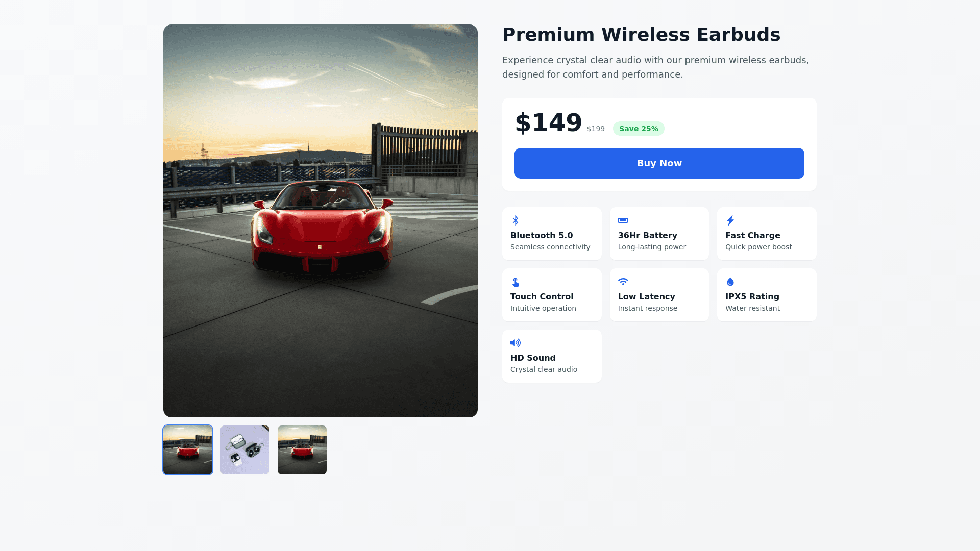Click the 36Hr Battery feature label

647,235
